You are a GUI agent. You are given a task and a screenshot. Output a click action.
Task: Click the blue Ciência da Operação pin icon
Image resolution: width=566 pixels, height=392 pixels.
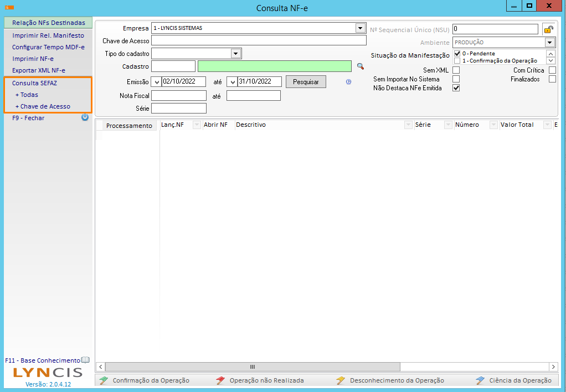[x=480, y=380]
